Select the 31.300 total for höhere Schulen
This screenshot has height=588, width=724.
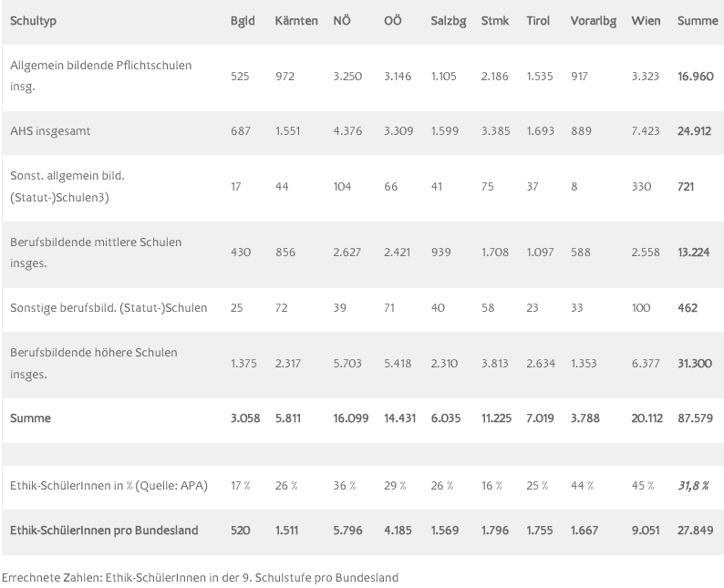point(695,364)
